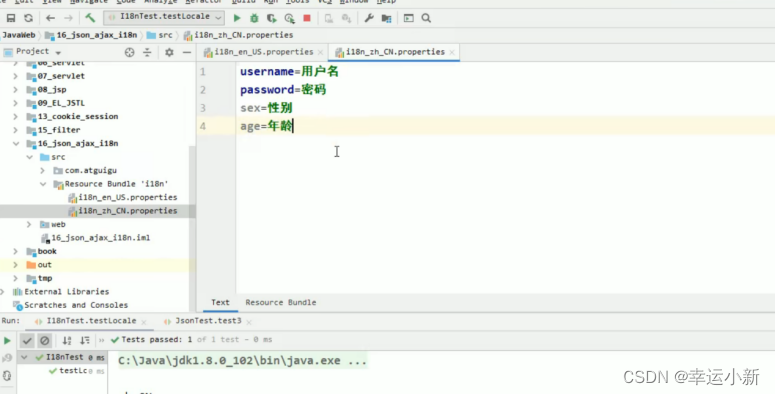Select testLocale test result row
The height and width of the screenshot is (395, 775).
pos(77,371)
